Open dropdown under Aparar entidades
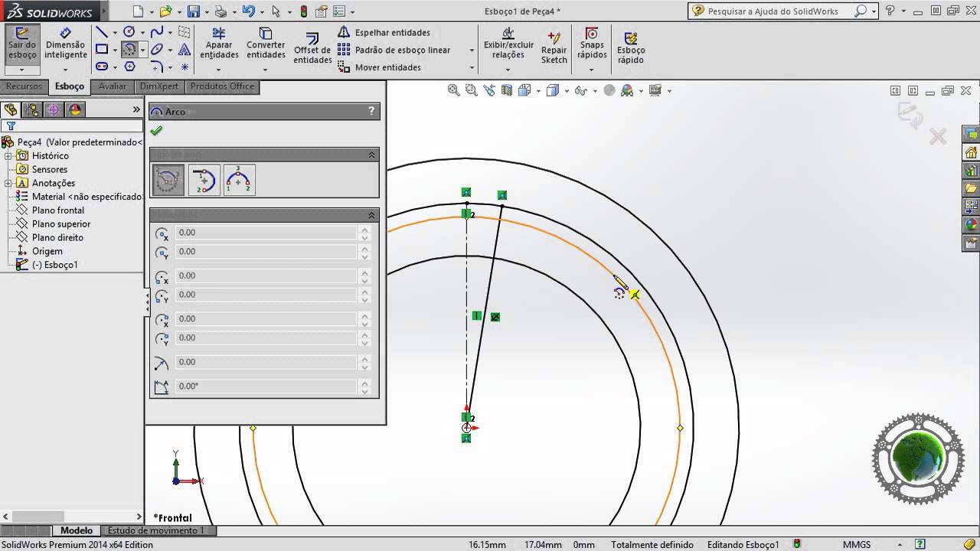The image size is (980, 551). click(219, 70)
